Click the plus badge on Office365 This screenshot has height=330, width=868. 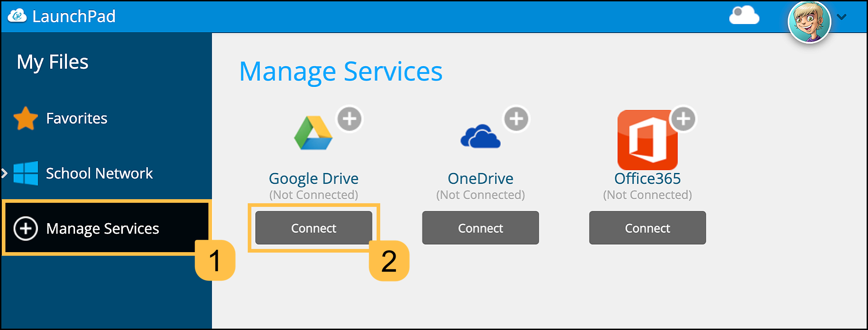(x=683, y=119)
